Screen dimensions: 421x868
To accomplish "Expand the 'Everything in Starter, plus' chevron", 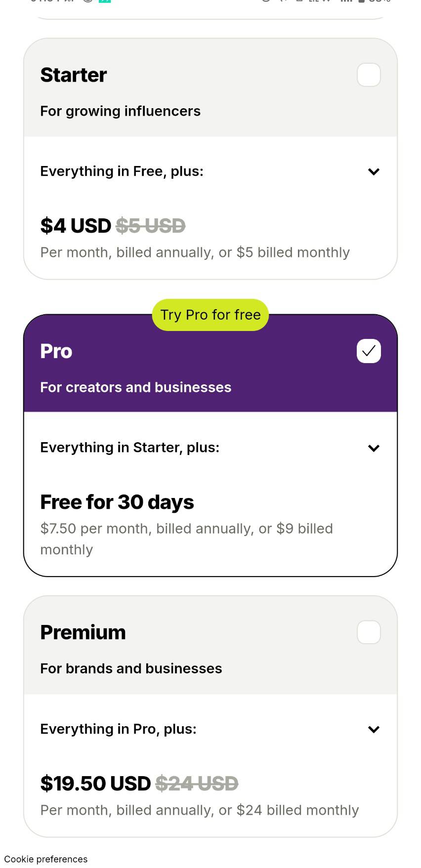I will pyautogui.click(x=374, y=448).
